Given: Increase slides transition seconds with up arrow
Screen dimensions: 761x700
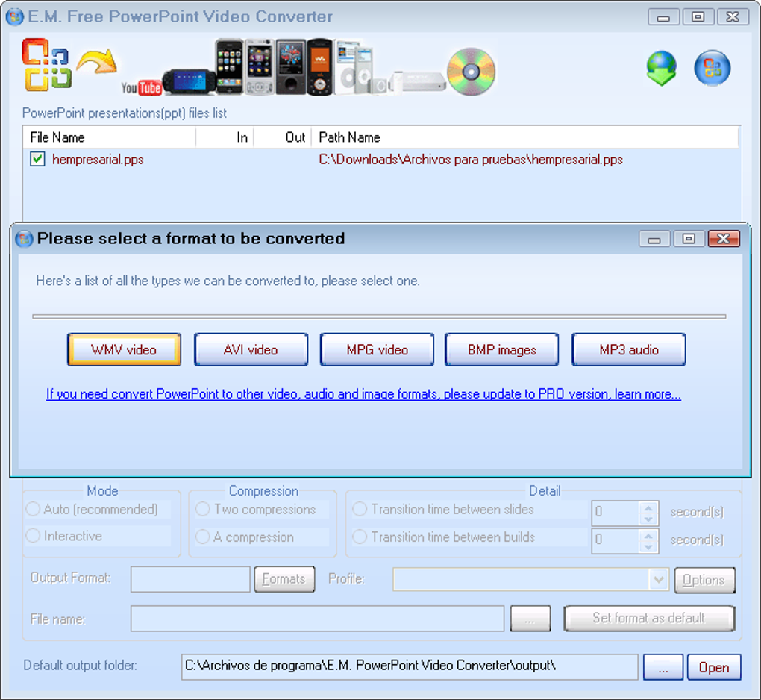Looking at the screenshot, I should point(648,507).
